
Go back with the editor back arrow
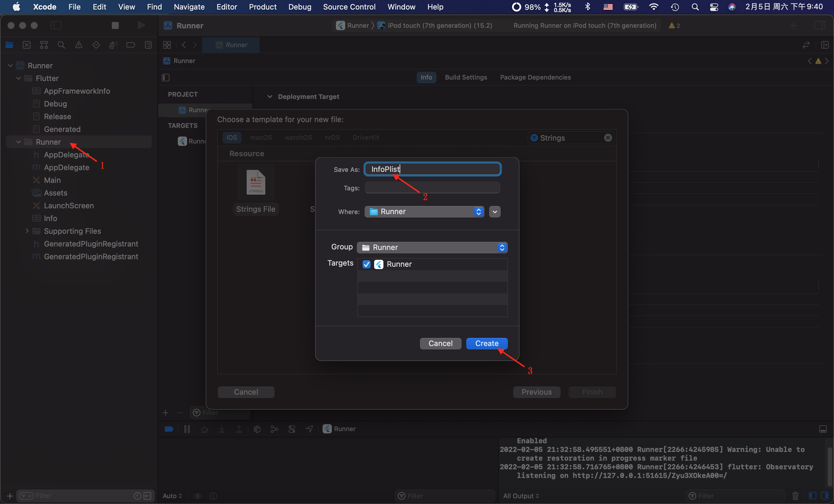184,45
